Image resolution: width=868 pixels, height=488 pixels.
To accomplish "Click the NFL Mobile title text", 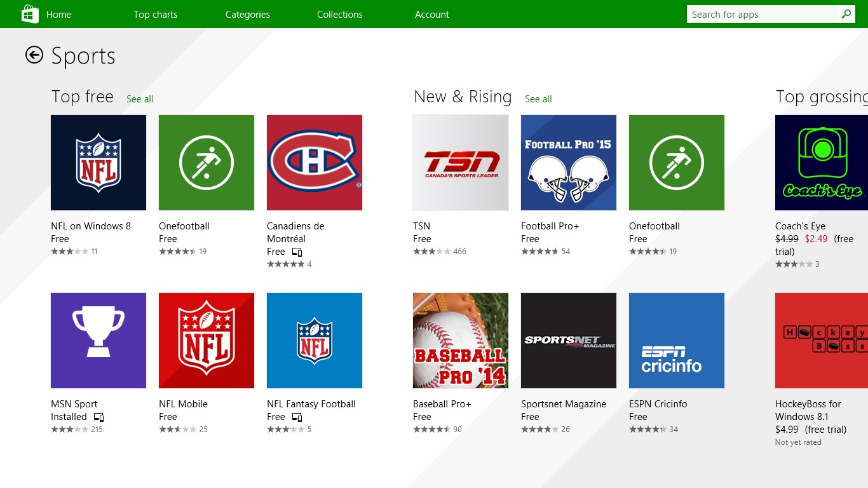I will tap(183, 404).
